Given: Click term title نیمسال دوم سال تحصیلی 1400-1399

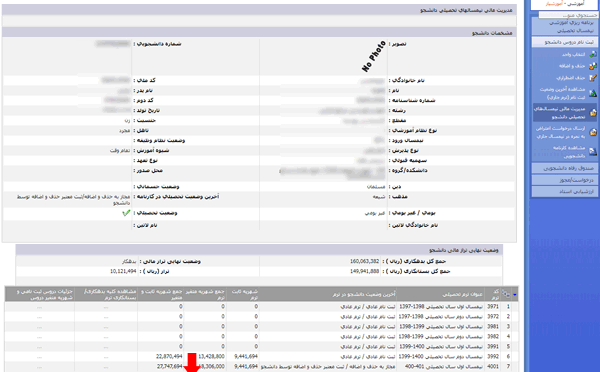Looking at the screenshot, I should click(441, 356).
